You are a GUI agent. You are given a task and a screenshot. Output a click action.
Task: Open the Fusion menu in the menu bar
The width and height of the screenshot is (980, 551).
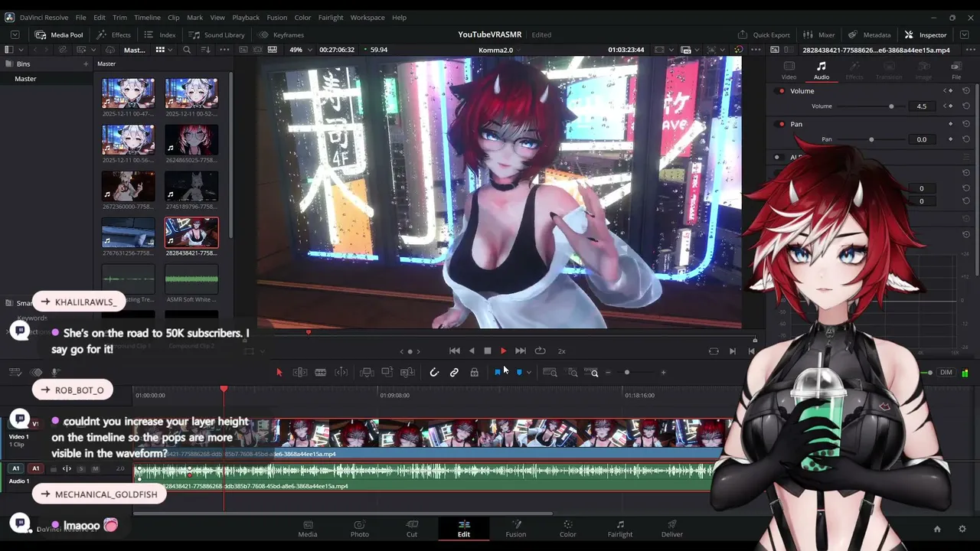tap(277, 18)
